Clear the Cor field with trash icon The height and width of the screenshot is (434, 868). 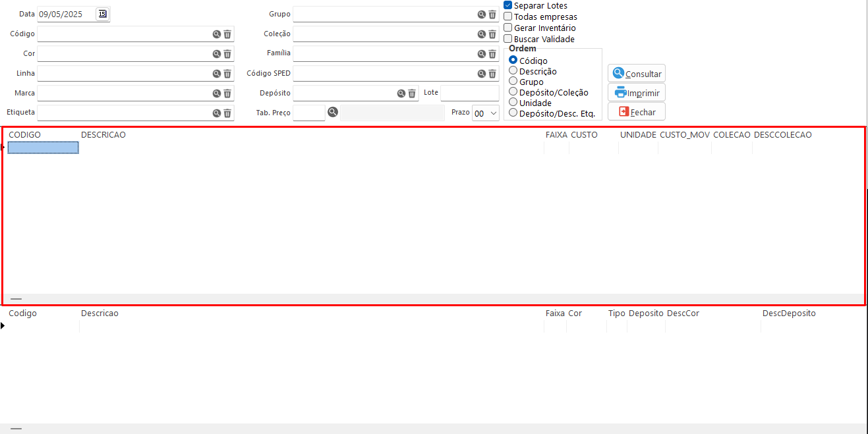(227, 54)
